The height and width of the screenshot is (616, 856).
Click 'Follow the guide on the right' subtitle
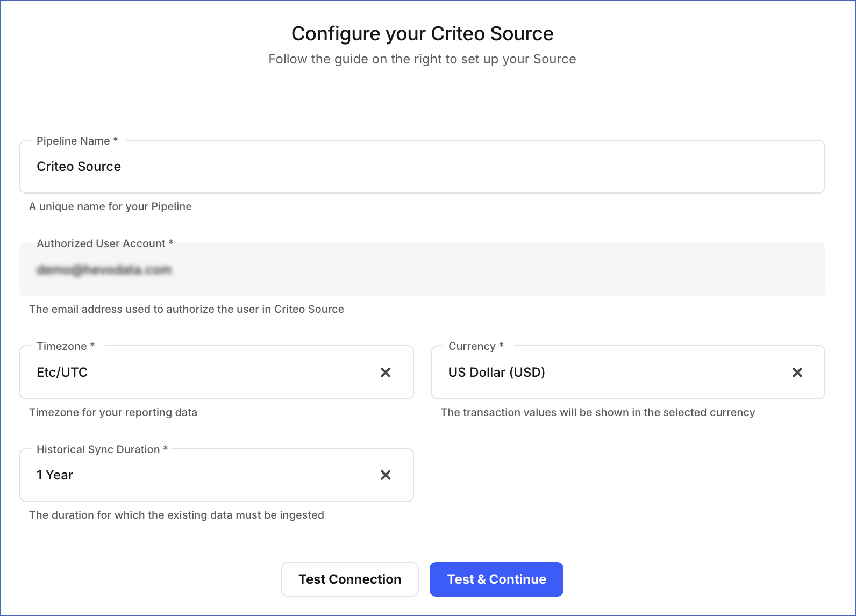[422, 59]
